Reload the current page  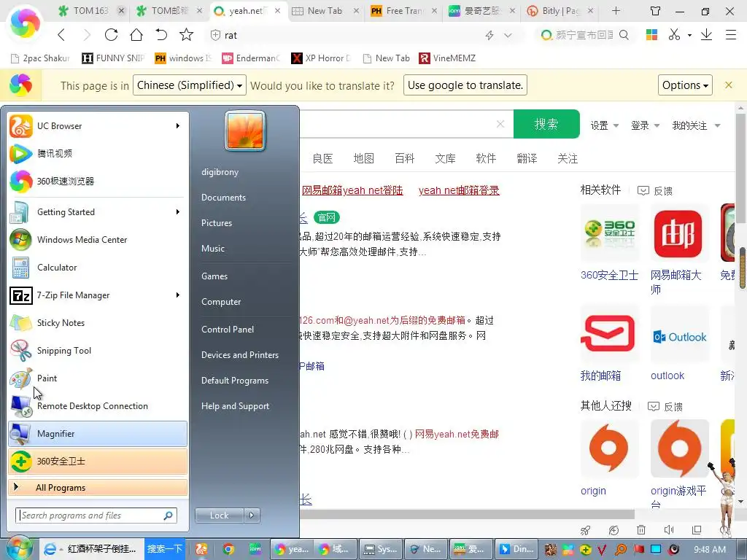click(112, 35)
